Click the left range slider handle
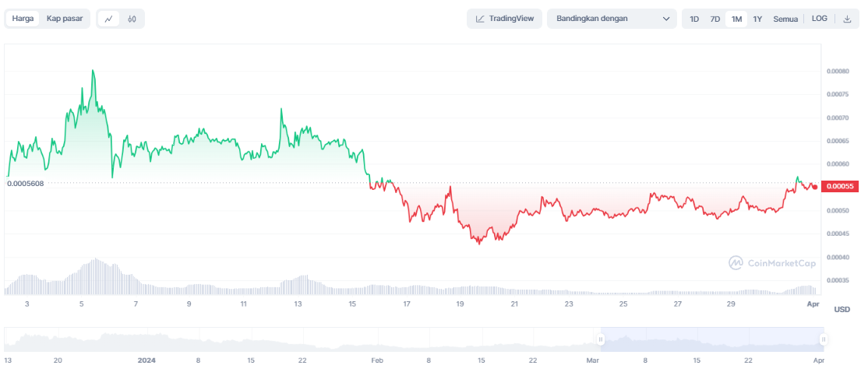The height and width of the screenshot is (376, 868). [x=601, y=339]
